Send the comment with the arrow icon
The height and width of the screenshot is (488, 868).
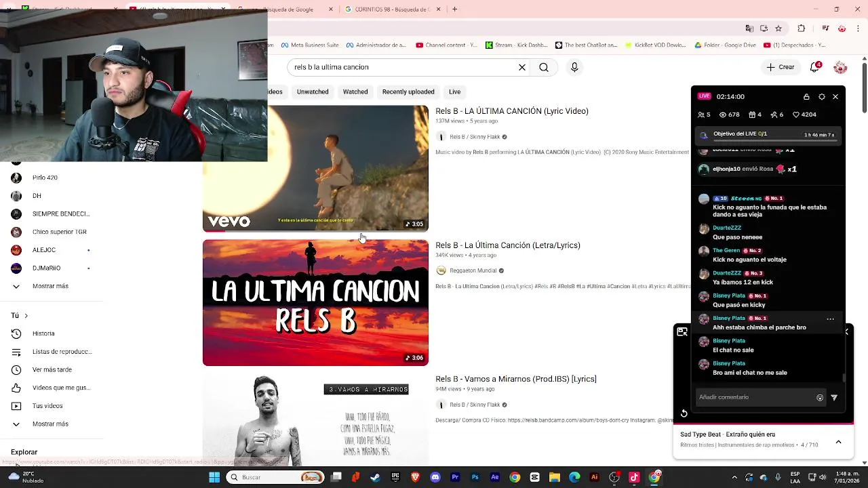pos(834,398)
